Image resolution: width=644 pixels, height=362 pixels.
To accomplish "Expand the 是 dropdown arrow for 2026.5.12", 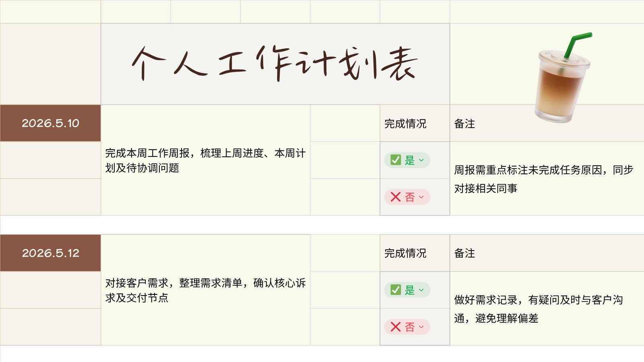I will [x=421, y=290].
